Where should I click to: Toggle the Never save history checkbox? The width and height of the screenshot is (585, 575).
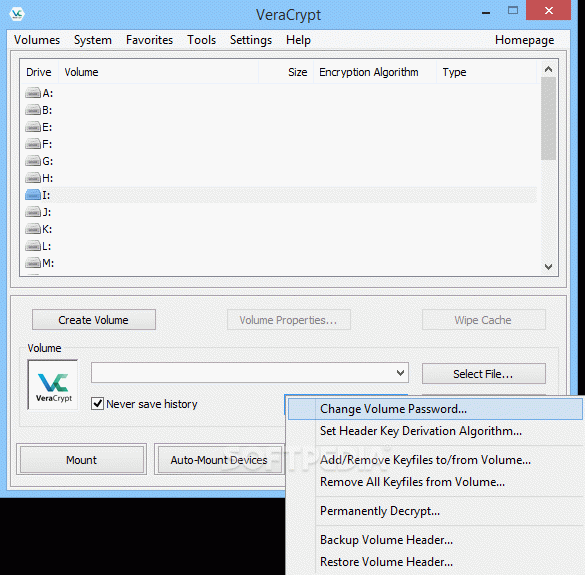coord(97,404)
